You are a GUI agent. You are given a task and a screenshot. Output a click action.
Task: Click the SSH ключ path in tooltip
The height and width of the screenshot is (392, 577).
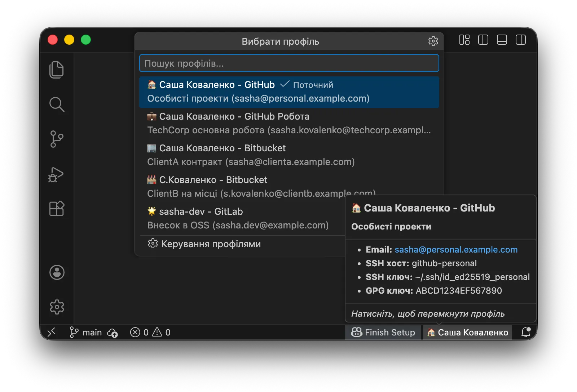coord(472,277)
